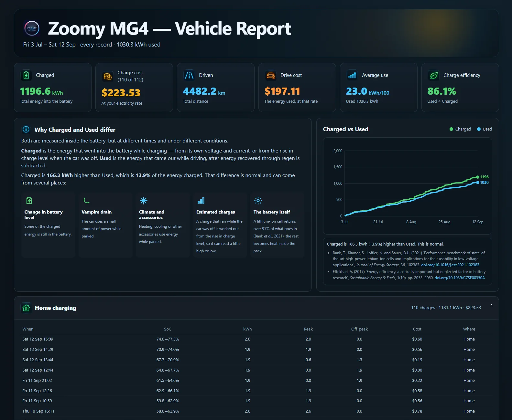The width and height of the screenshot is (512, 420).
Task: Click the car icon on Drive cost card
Action: 271,75
